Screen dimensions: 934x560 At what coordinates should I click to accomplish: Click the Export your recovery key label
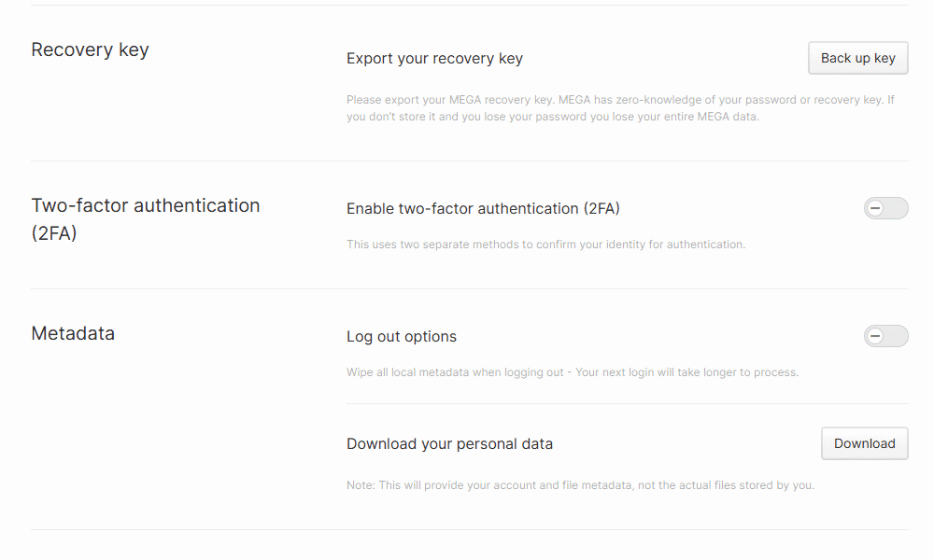(434, 58)
